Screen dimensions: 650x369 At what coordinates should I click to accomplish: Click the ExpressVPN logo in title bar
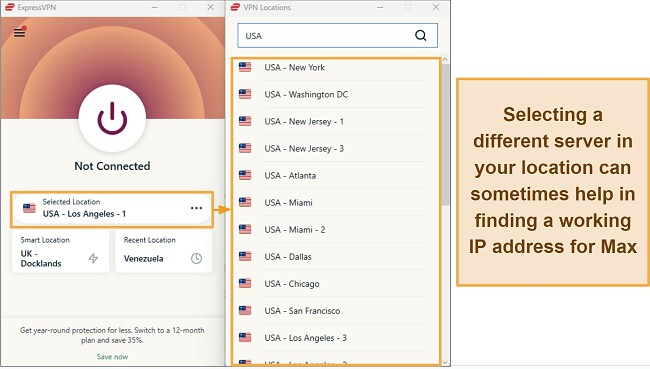pos(10,7)
